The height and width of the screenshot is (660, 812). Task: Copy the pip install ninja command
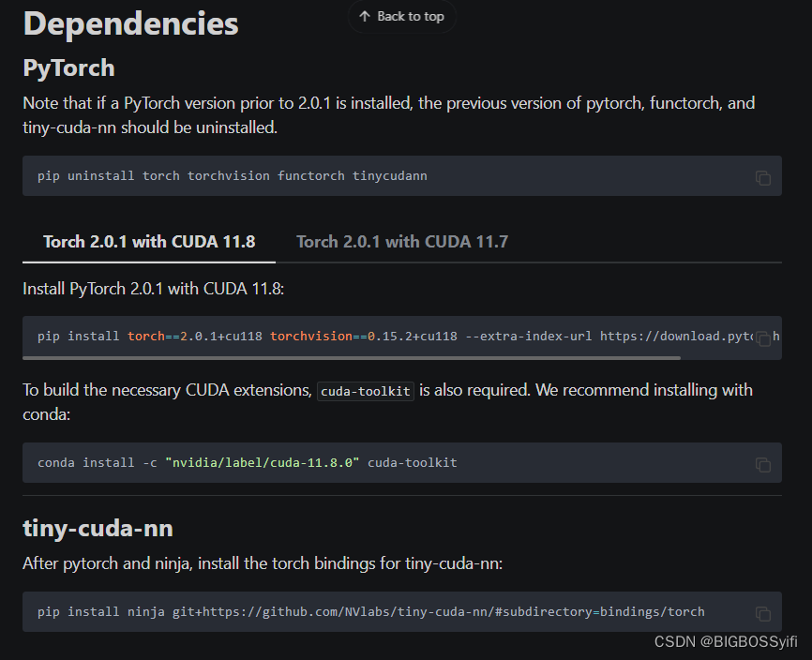point(763,614)
